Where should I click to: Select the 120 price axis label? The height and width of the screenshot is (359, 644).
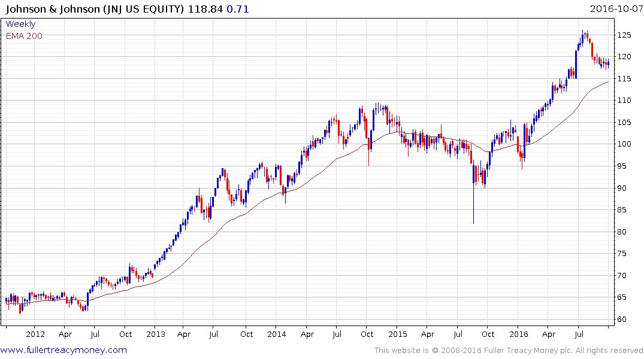(624, 57)
